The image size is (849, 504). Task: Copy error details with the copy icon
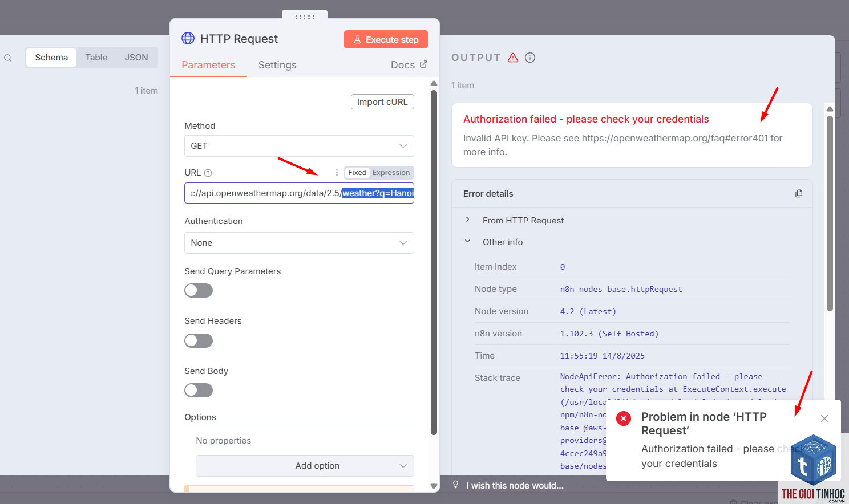tap(799, 194)
